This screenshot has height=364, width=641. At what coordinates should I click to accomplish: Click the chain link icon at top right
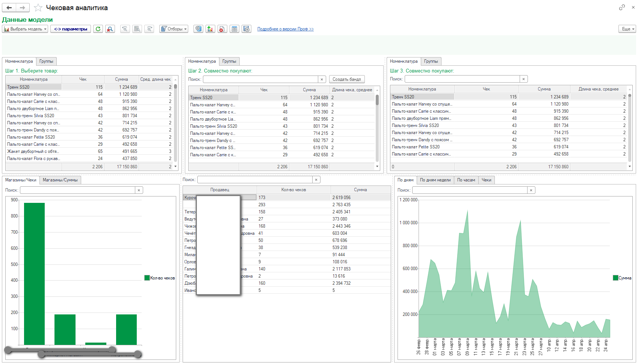tap(622, 7)
